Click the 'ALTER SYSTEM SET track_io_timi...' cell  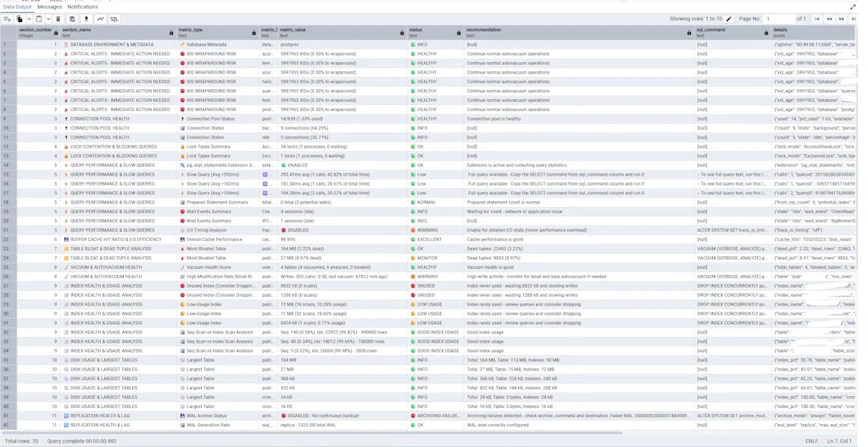[732, 230]
